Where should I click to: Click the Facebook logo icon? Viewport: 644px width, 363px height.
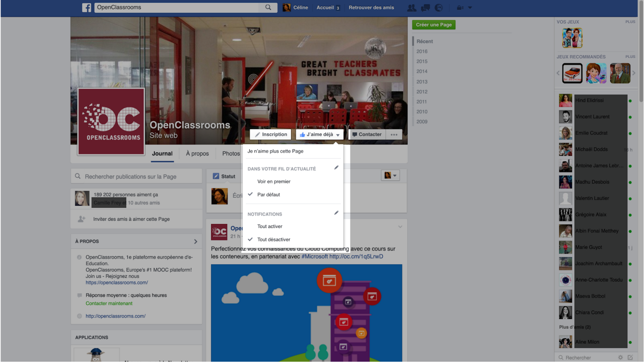86,7
